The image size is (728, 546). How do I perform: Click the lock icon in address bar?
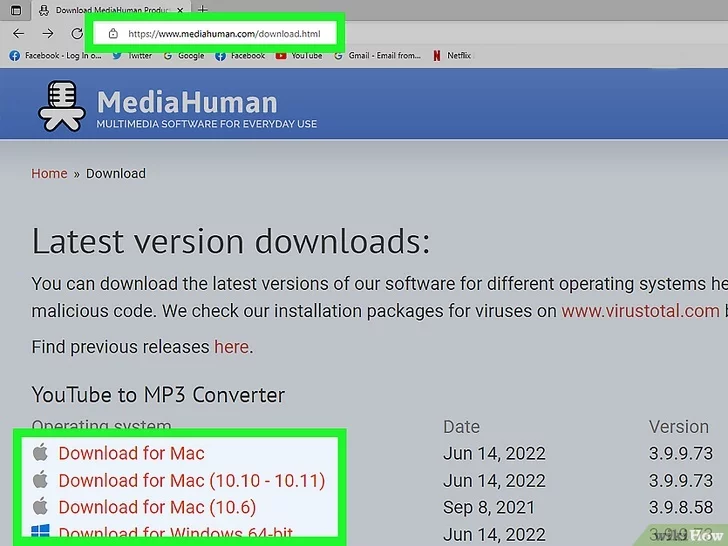point(113,33)
